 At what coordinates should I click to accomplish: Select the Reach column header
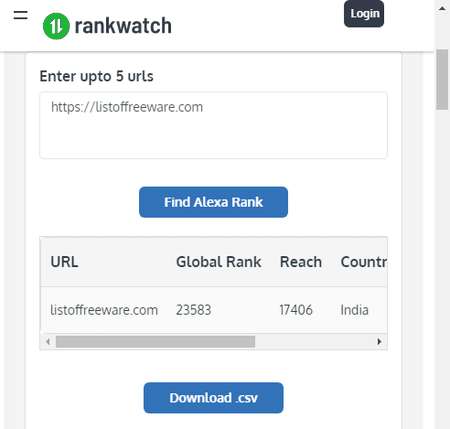point(301,262)
